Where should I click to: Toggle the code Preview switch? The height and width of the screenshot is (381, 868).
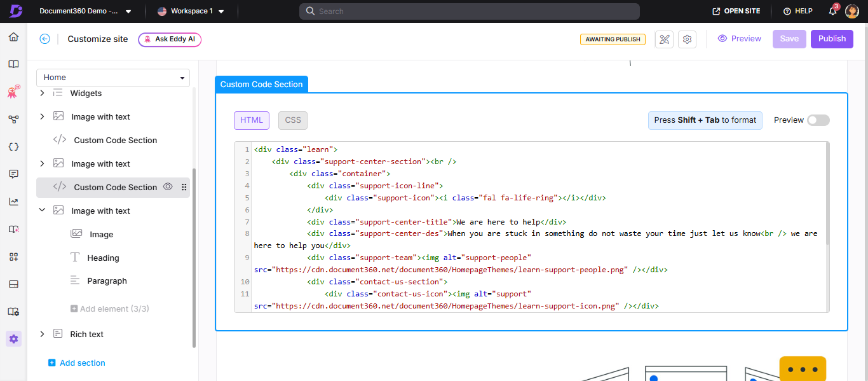point(818,120)
